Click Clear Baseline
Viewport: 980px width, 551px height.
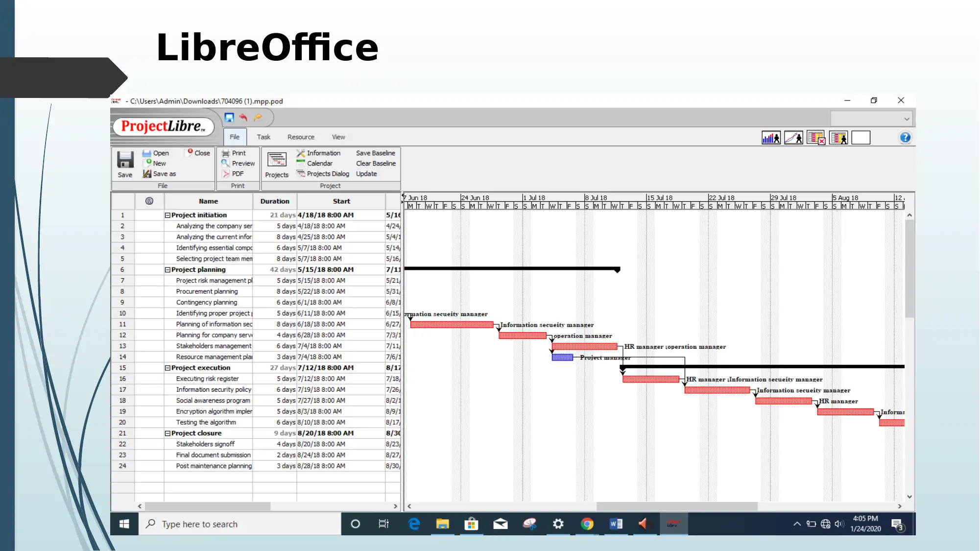pyautogui.click(x=376, y=163)
